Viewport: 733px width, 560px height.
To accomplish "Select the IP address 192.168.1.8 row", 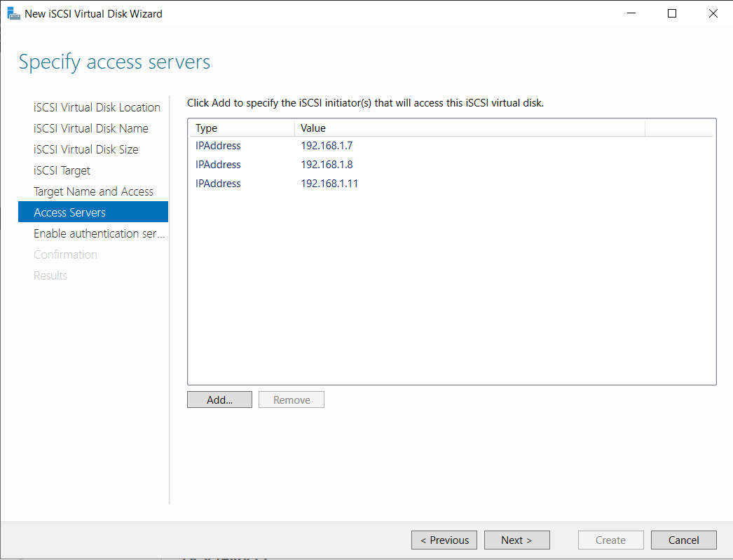I will 327,164.
